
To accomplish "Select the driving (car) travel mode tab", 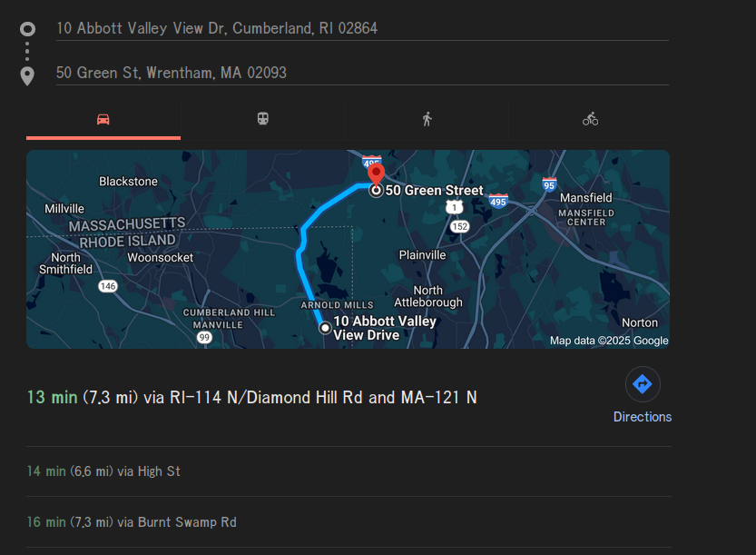I will click(x=103, y=119).
